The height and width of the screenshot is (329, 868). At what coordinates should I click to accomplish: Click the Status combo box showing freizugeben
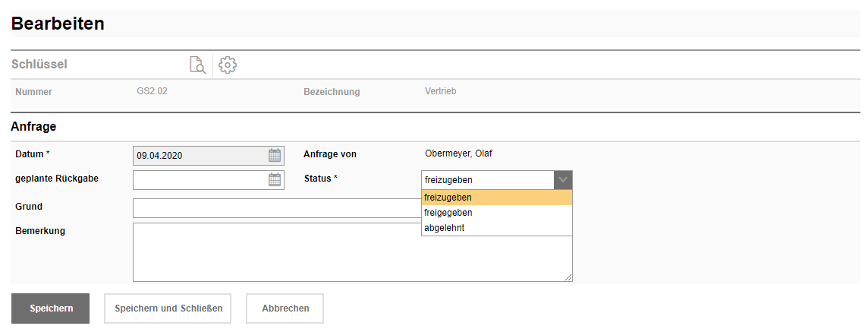497,180
